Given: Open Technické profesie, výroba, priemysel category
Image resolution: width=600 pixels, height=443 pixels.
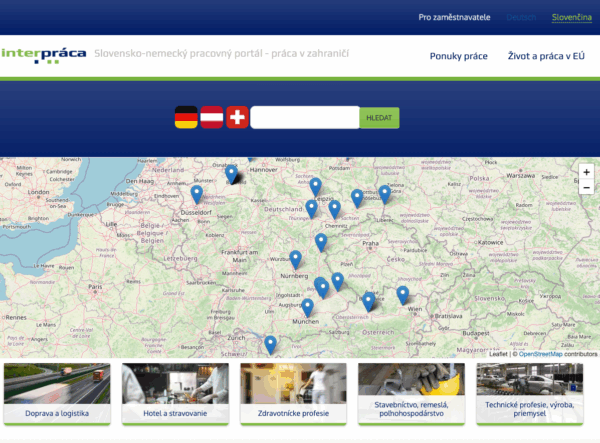Looking at the screenshot, I should pyautogui.click(x=530, y=394).
